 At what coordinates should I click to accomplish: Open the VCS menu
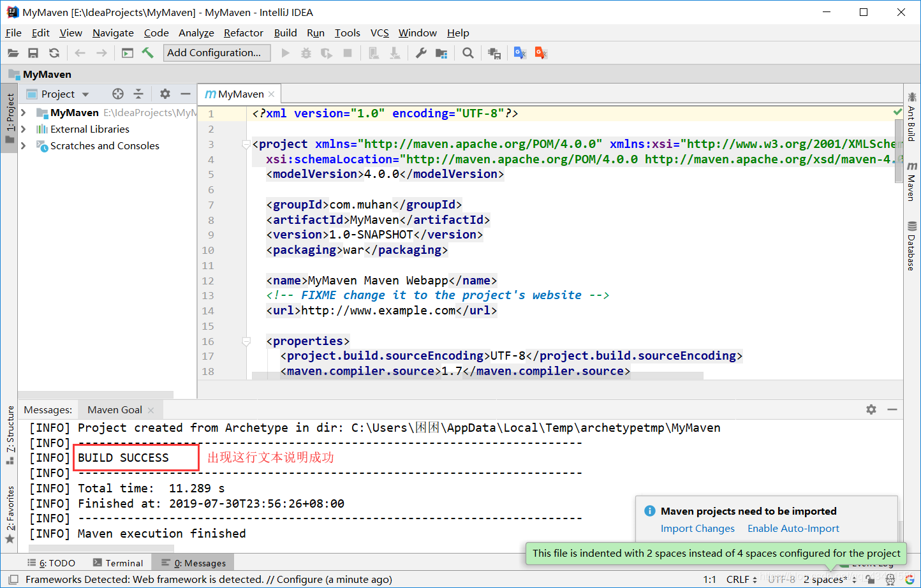click(x=379, y=33)
